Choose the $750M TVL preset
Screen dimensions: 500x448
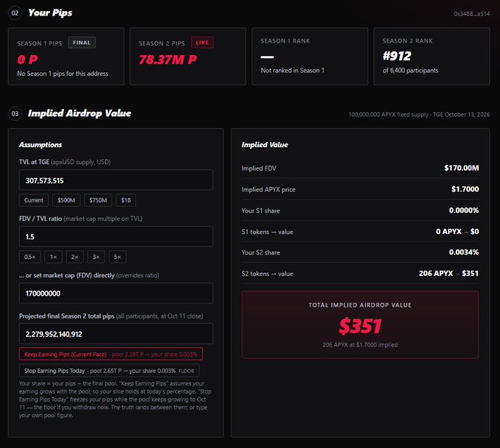98,200
